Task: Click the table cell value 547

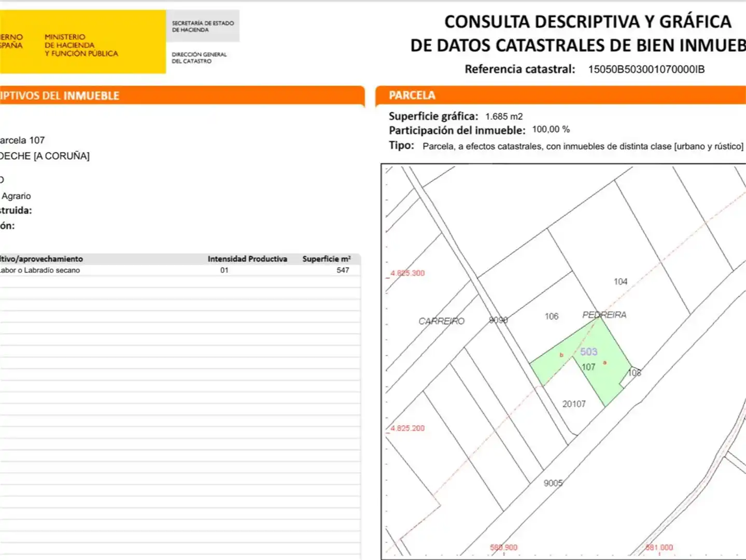Action: [x=343, y=270]
